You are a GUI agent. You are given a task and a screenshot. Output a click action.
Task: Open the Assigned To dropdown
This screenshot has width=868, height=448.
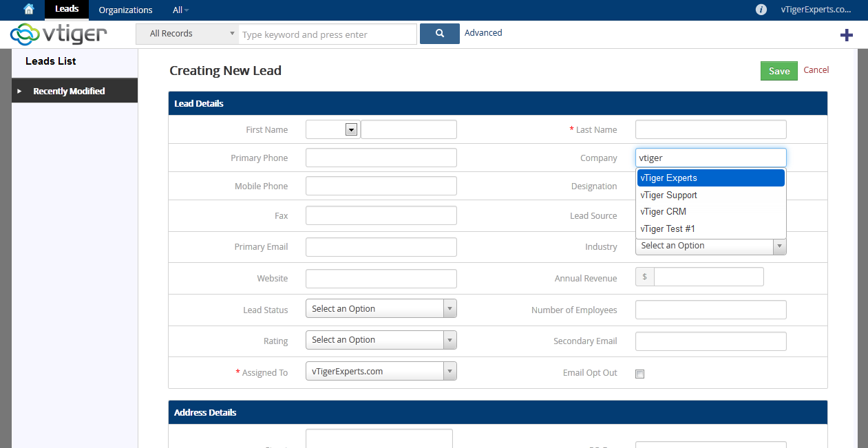pyautogui.click(x=381, y=372)
